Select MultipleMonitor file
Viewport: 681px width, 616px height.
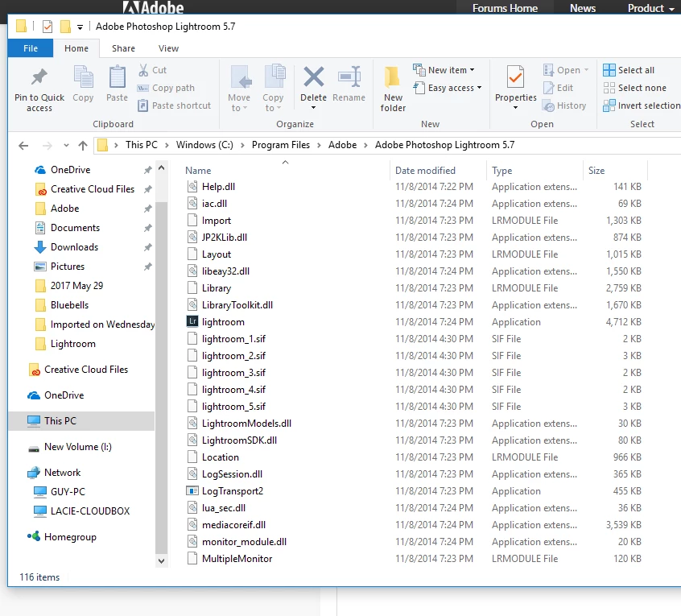237,559
